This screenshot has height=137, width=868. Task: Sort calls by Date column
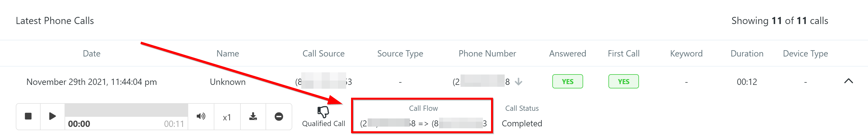(x=92, y=53)
